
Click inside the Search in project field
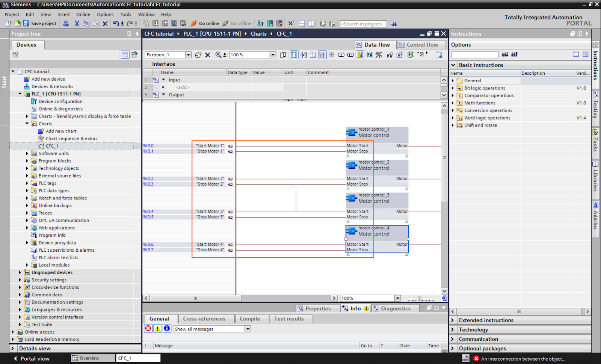pos(363,23)
